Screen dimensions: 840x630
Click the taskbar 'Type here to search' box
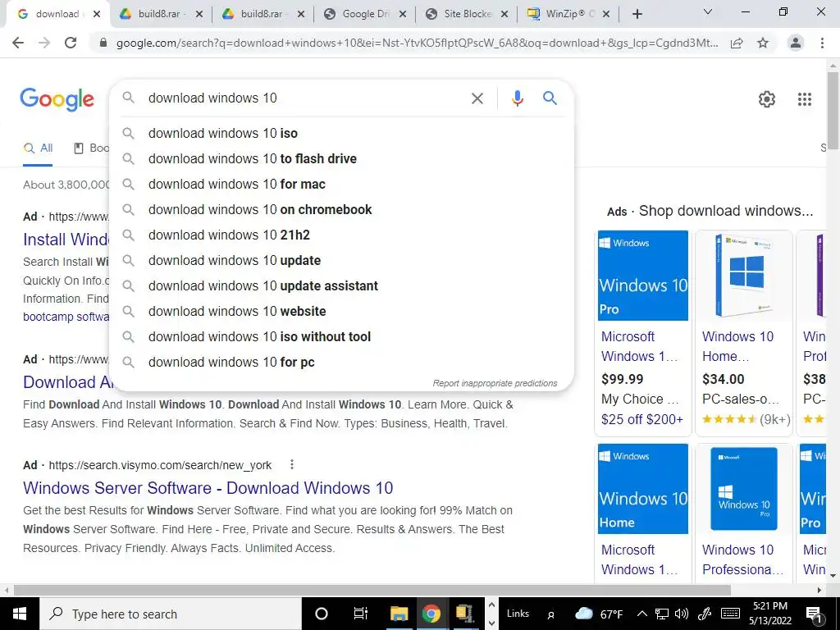pyautogui.click(x=171, y=614)
